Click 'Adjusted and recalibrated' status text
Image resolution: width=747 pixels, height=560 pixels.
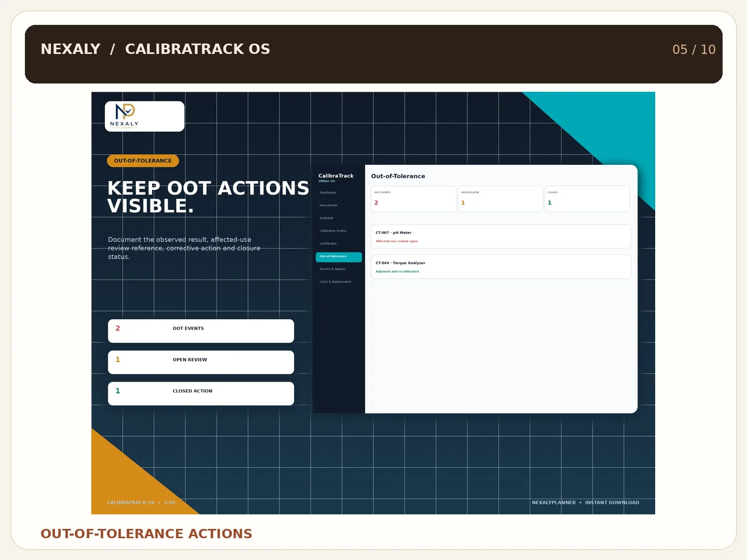coord(397,272)
